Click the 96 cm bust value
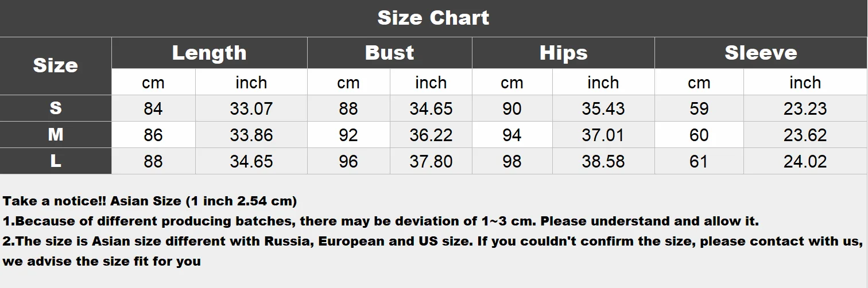The height and width of the screenshot is (288, 868). click(x=348, y=161)
